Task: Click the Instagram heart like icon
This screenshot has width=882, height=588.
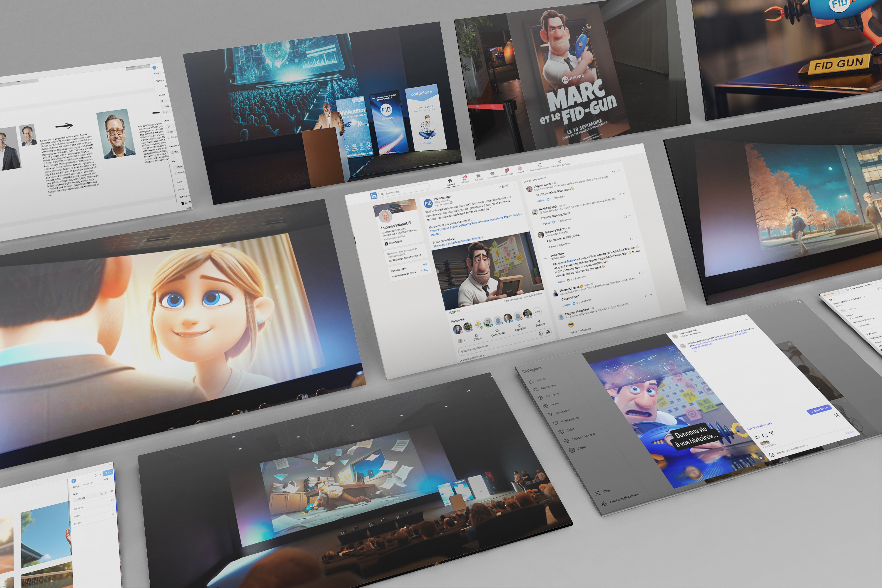Action: 757,437
